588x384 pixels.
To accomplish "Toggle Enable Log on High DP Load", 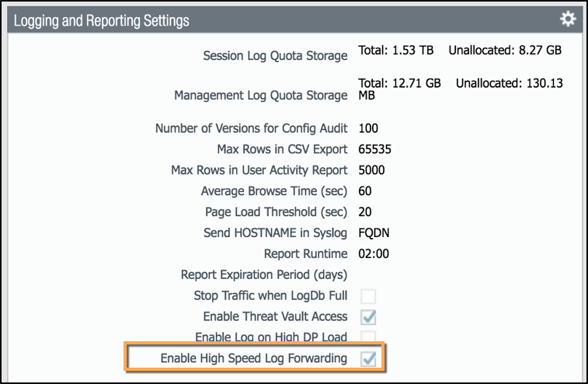I will (368, 337).
